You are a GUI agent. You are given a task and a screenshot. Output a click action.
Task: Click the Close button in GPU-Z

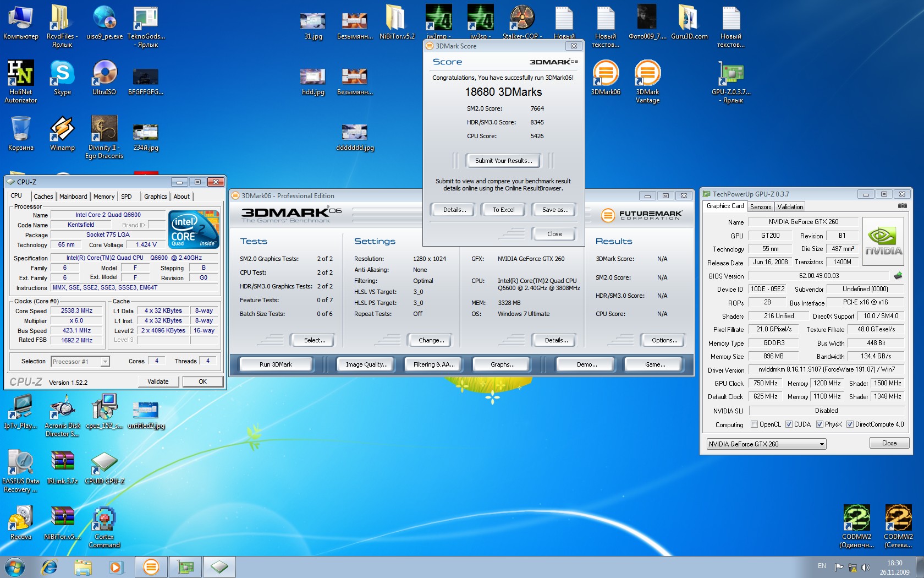[889, 443]
